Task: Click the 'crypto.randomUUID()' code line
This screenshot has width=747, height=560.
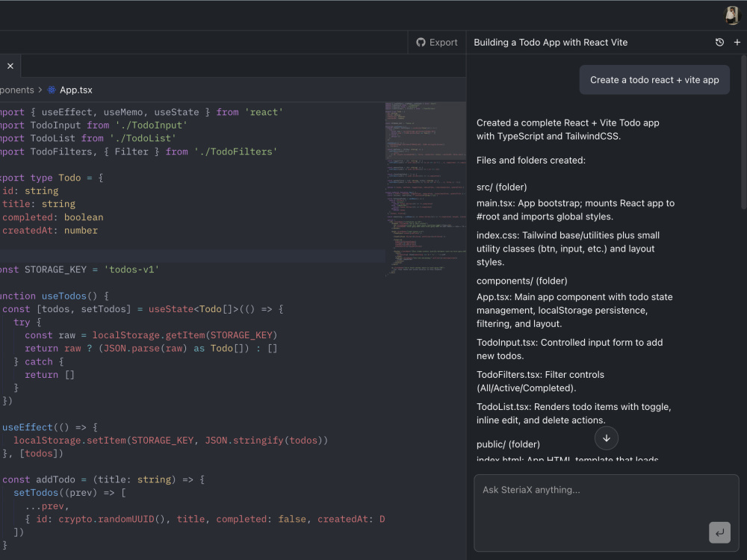Action: pyautogui.click(x=205, y=519)
